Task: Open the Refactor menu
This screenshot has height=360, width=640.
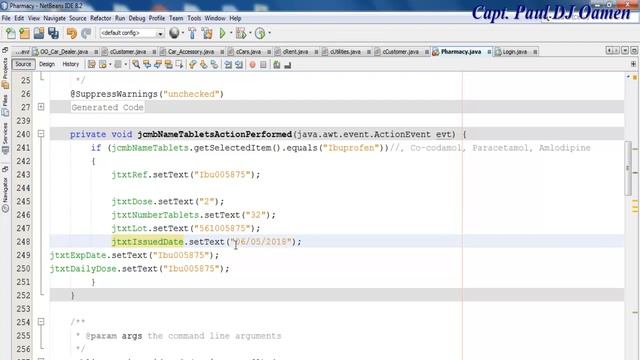Action: point(100,18)
